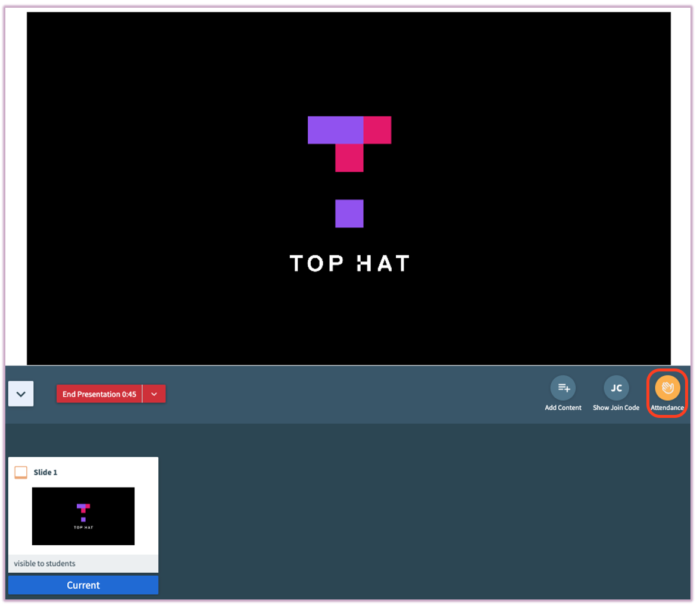Click the 'Add Content' text label
This screenshot has width=700, height=606.
(562, 408)
